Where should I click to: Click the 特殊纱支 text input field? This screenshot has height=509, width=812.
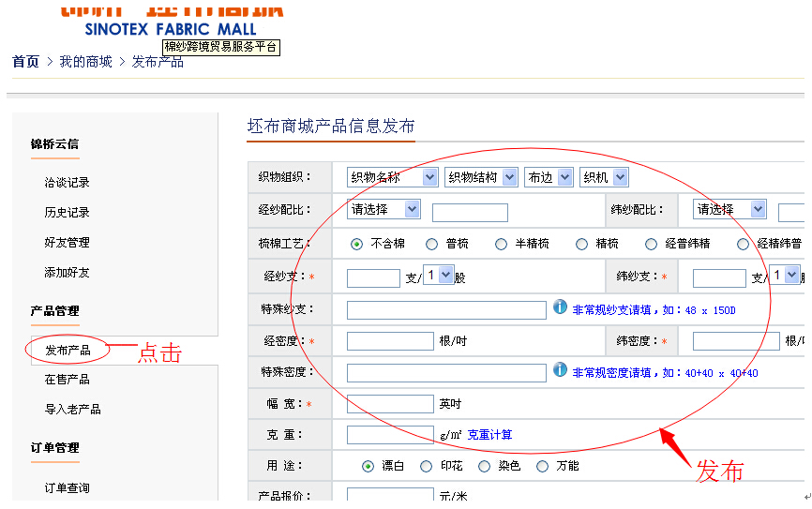click(x=446, y=310)
